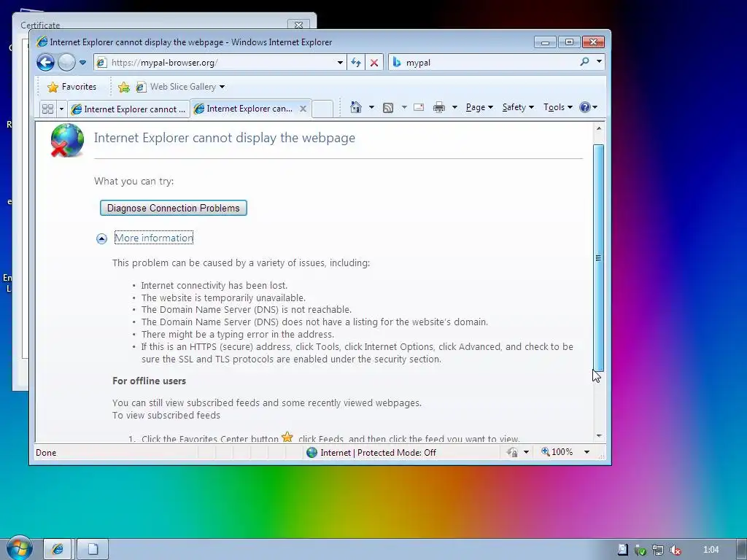Go back with the Back arrow button

[46, 63]
